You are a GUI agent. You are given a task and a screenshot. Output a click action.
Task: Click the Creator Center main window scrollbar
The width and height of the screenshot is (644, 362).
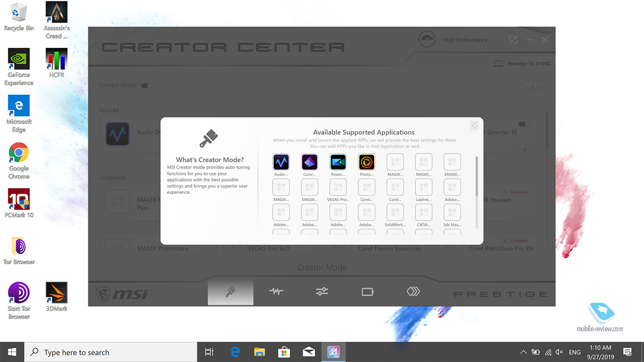547,131
